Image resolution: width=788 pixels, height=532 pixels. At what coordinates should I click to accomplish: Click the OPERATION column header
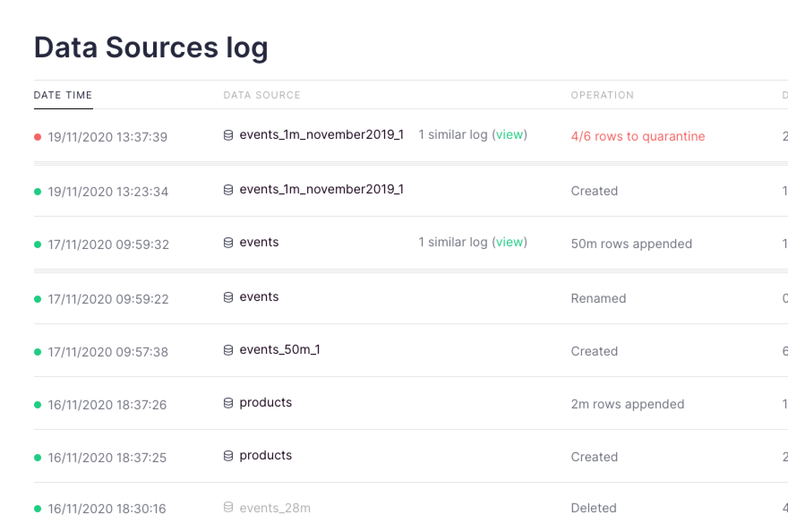602,95
